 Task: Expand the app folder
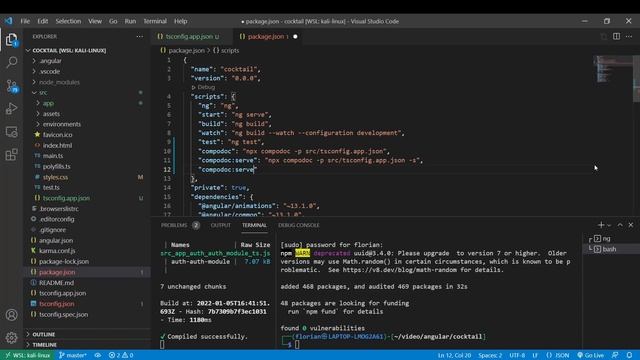click(x=48, y=103)
